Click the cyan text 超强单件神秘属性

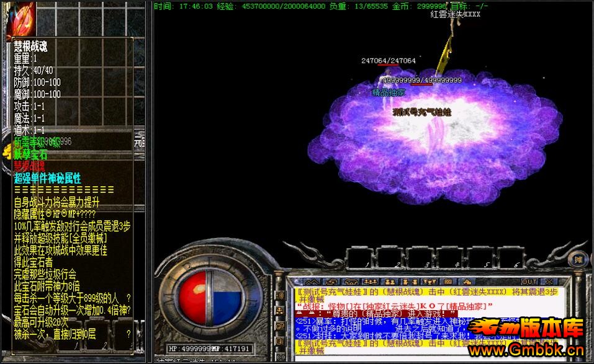[47, 178]
